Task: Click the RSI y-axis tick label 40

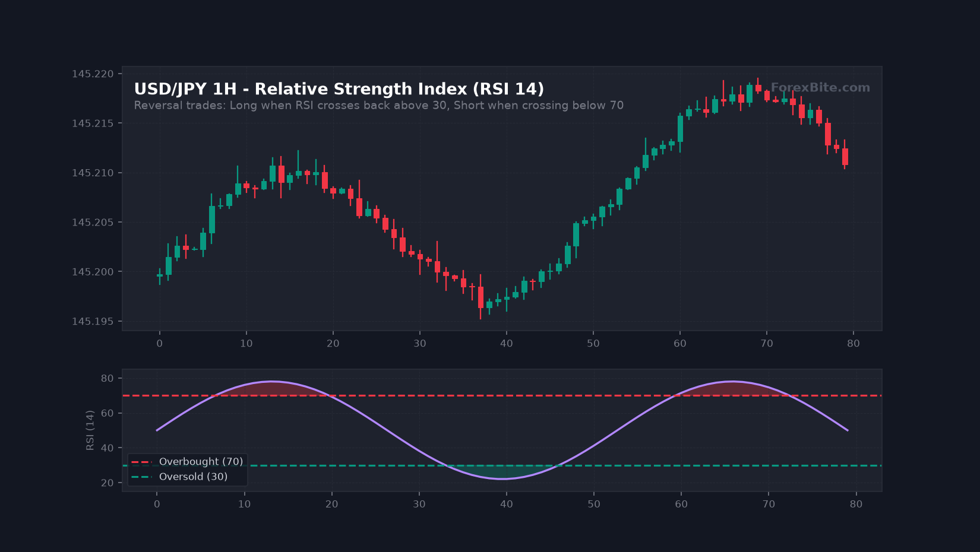Action: (108, 448)
